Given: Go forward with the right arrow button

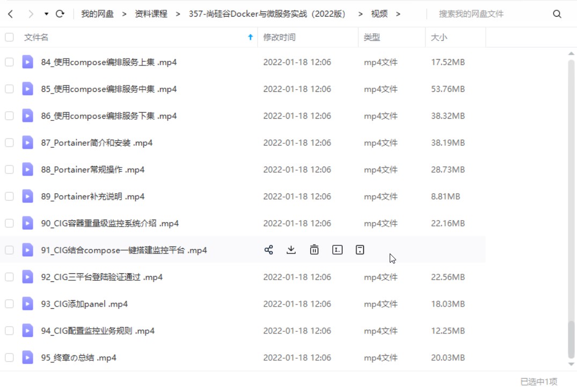Looking at the screenshot, I should pos(31,14).
